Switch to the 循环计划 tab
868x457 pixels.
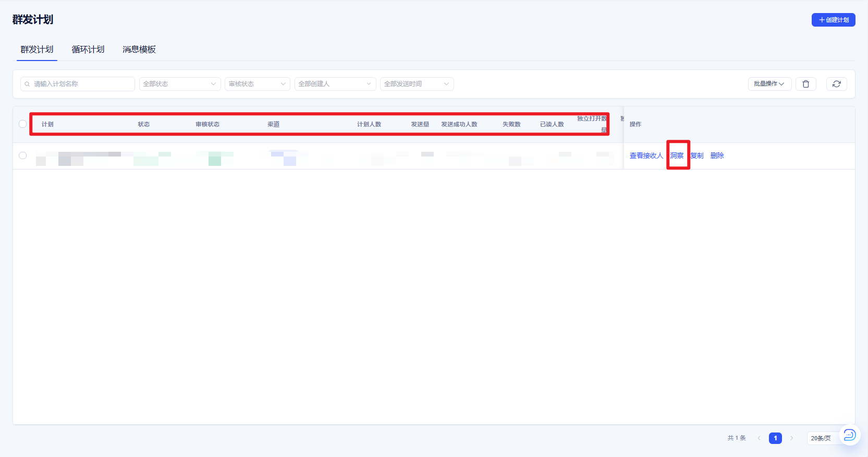tap(88, 50)
